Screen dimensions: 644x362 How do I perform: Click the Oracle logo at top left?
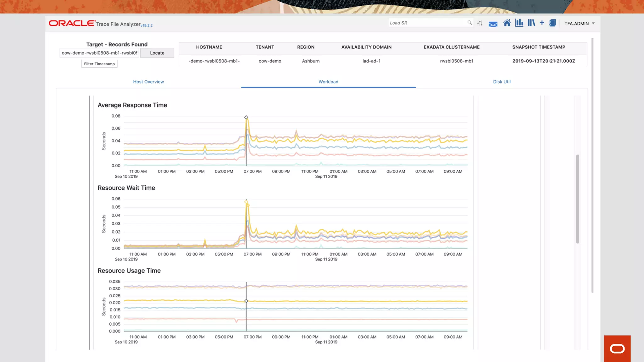click(x=72, y=23)
